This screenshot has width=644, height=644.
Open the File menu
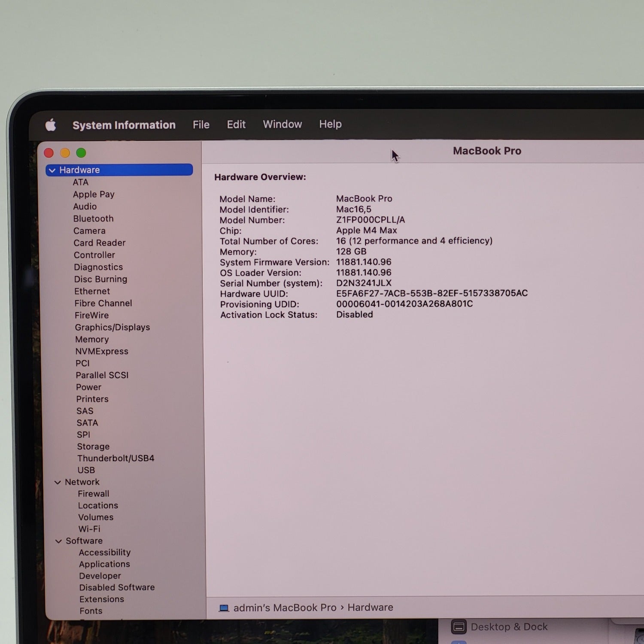201,125
